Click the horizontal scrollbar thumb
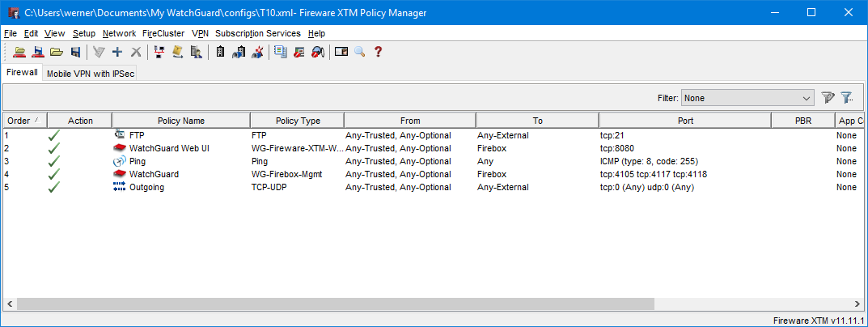 click(x=336, y=304)
